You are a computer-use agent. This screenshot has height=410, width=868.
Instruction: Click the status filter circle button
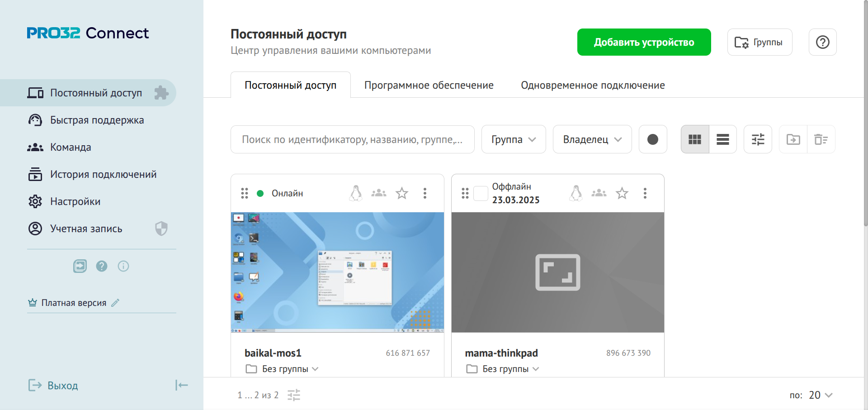click(652, 139)
